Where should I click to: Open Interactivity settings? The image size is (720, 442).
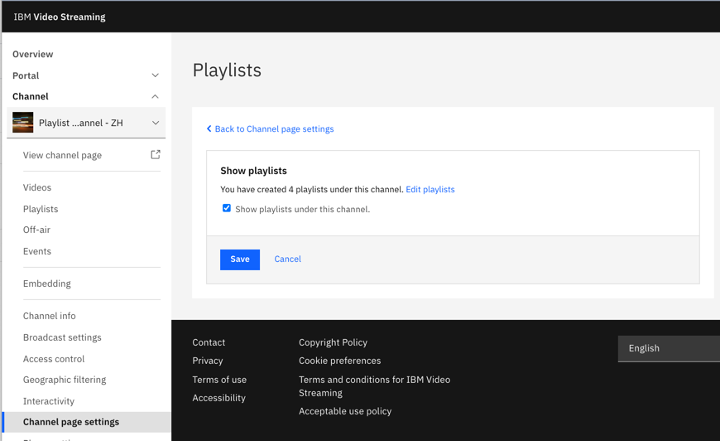click(x=49, y=401)
